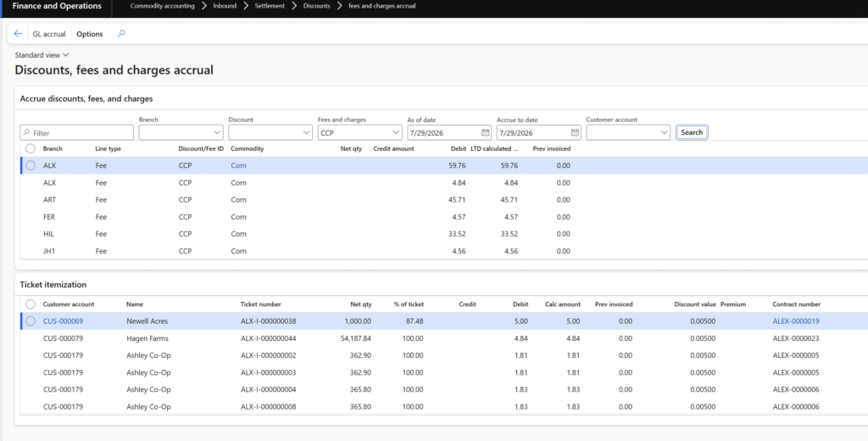Click the Finance and Operations title
868x441 pixels.
(x=57, y=6)
